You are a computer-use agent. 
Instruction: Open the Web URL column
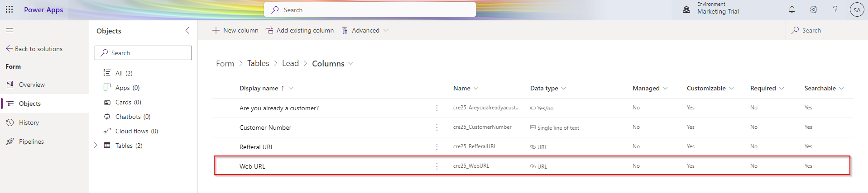pyautogui.click(x=252, y=166)
